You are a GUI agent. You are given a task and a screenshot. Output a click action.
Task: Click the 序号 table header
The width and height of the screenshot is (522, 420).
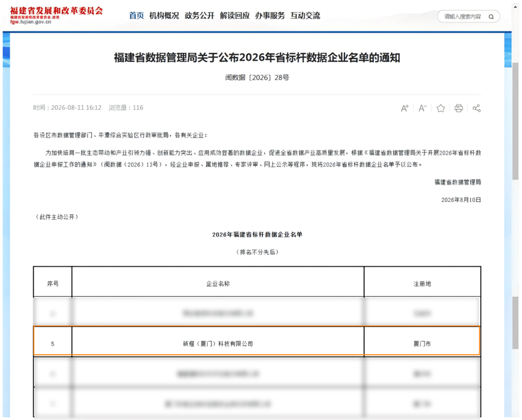[x=53, y=284]
